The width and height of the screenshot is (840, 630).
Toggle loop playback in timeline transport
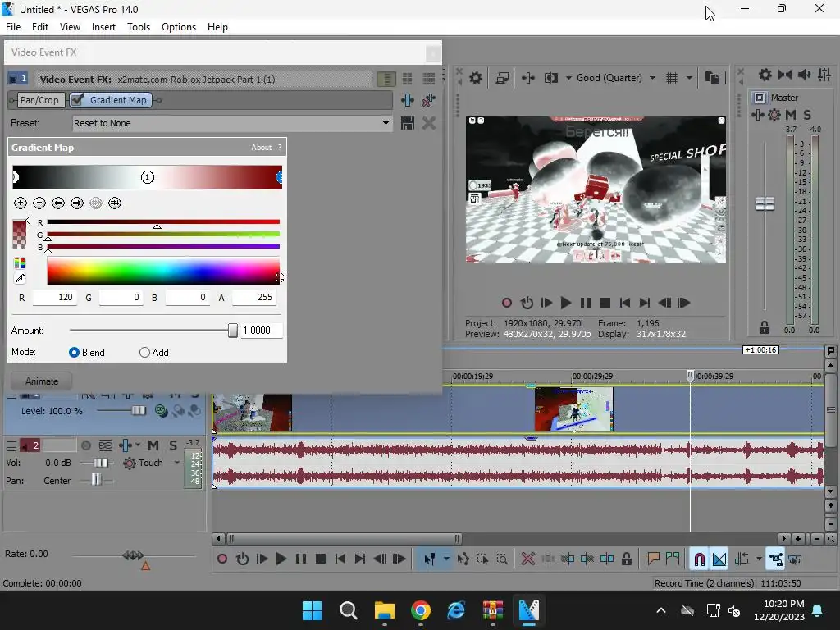pyautogui.click(x=242, y=559)
